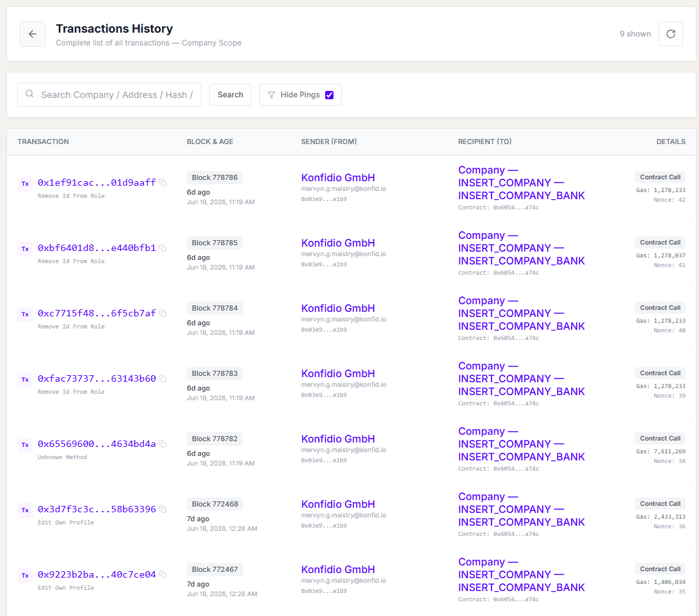Viewport: 699px width, 616px height.
Task: Open transaction 0xbf6401d8...e440bfb1
Action: pyautogui.click(x=97, y=248)
